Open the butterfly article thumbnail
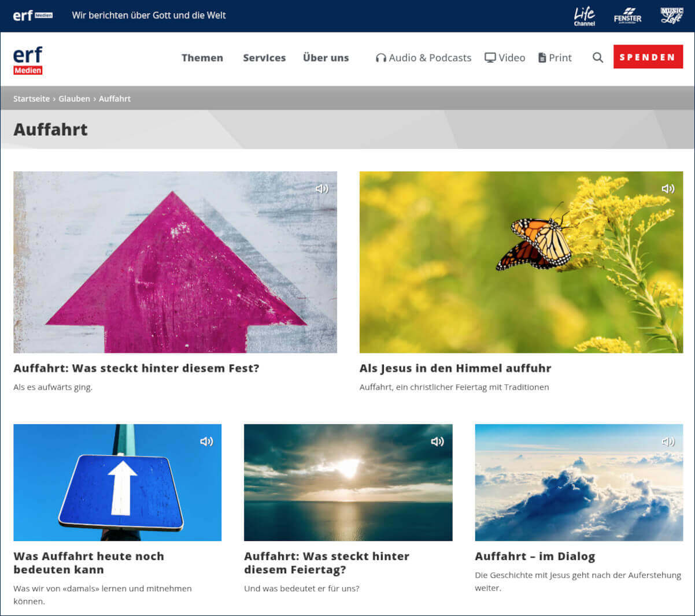 point(520,262)
